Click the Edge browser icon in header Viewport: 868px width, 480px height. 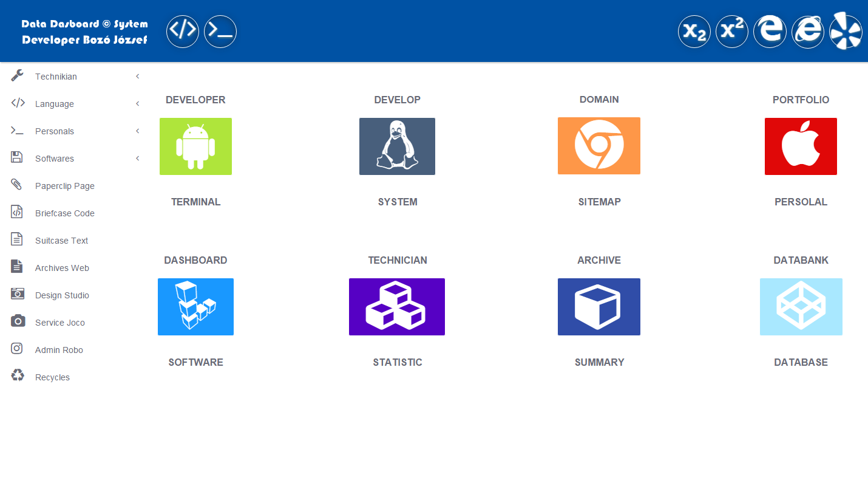pos(770,32)
